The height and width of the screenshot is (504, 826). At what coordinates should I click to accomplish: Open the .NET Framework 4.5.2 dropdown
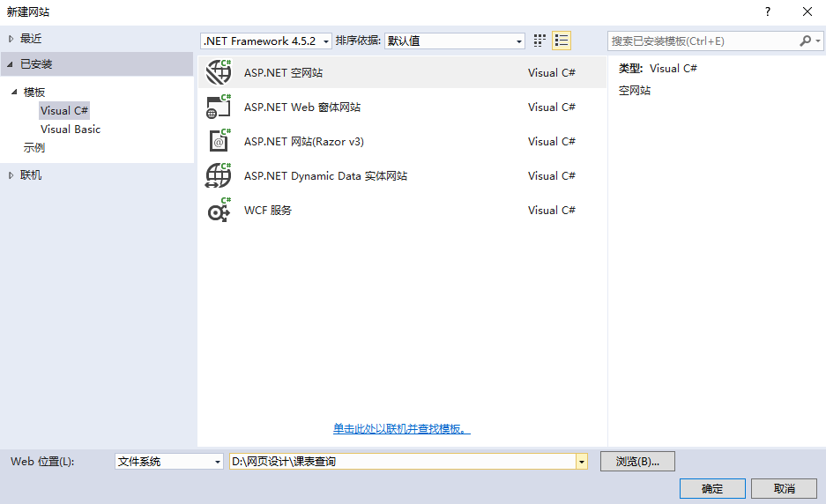(x=266, y=41)
